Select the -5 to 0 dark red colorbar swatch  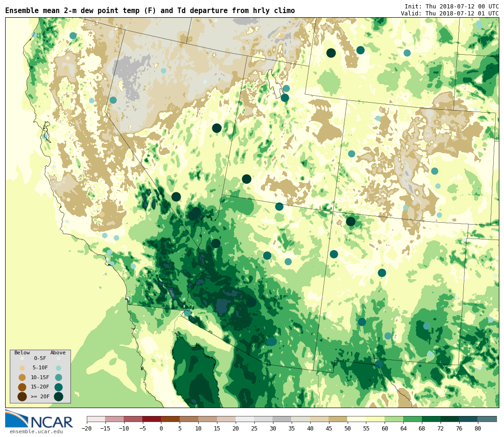click(x=152, y=419)
